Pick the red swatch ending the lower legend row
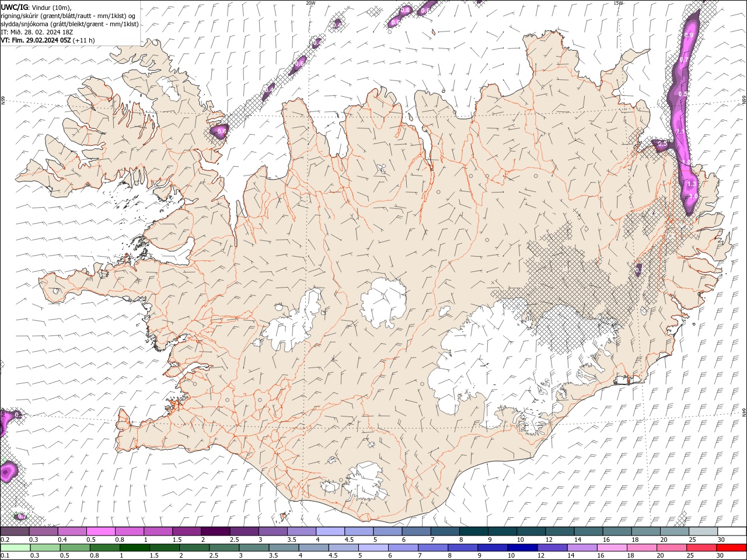747x560 pixels. (732, 548)
